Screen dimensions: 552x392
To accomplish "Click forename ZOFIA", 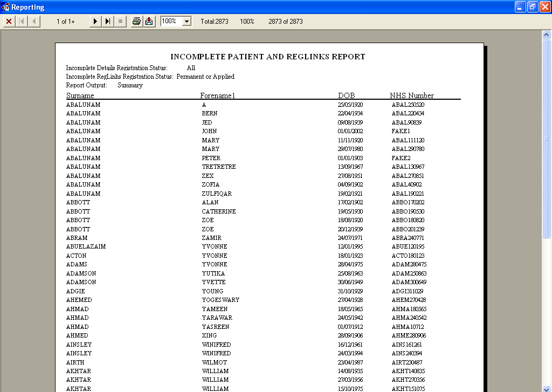I will [211, 184].
